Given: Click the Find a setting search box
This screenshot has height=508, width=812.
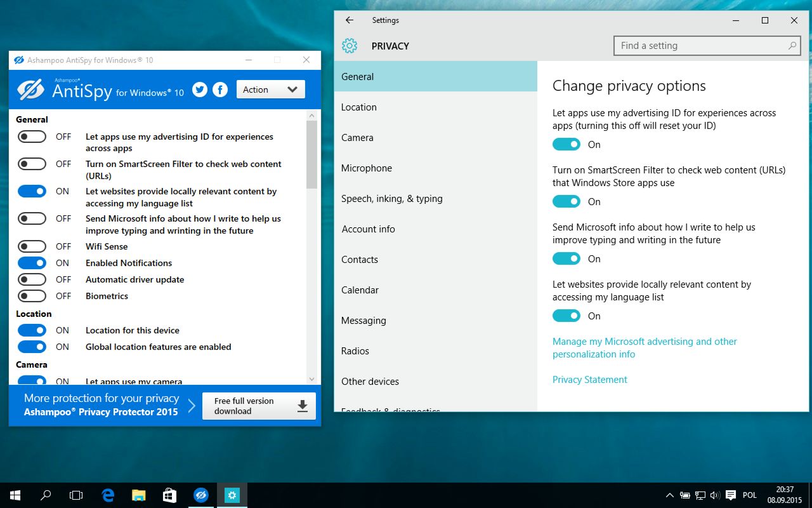Looking at the screenshot, I should click(707, 46).
